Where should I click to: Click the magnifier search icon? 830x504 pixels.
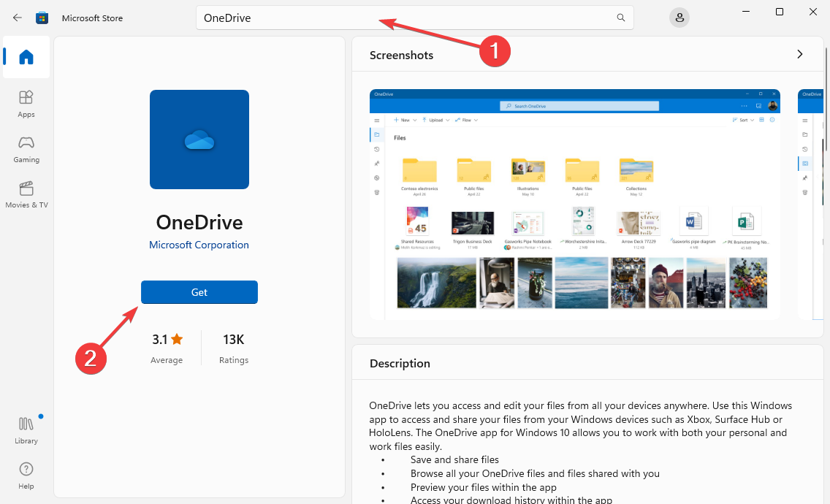tap(621, 18)
